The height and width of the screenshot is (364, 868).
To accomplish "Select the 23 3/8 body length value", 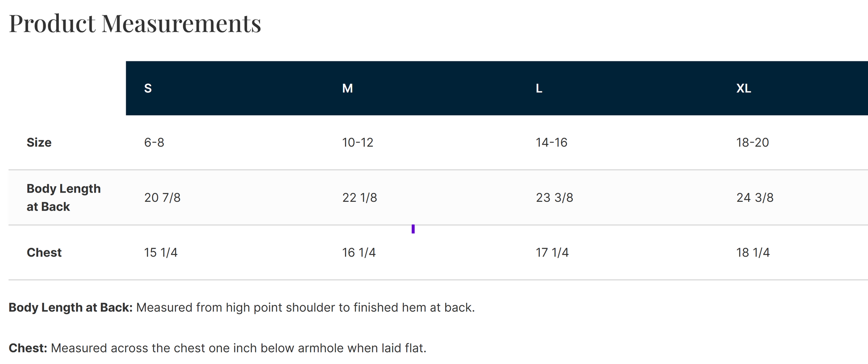I will [554, 197].
